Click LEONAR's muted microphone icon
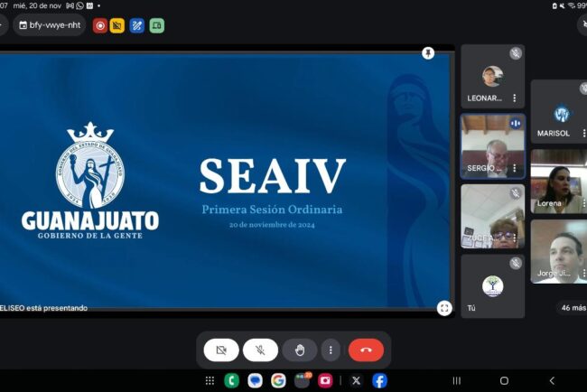Screen dimensions: 587x392 click(x=516, y=53)
